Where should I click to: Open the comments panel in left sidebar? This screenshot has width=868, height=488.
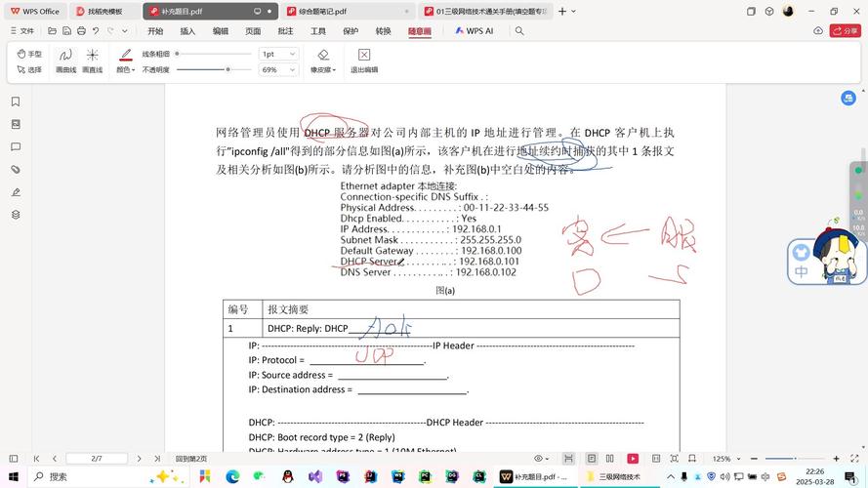click(x=16, y=147)
